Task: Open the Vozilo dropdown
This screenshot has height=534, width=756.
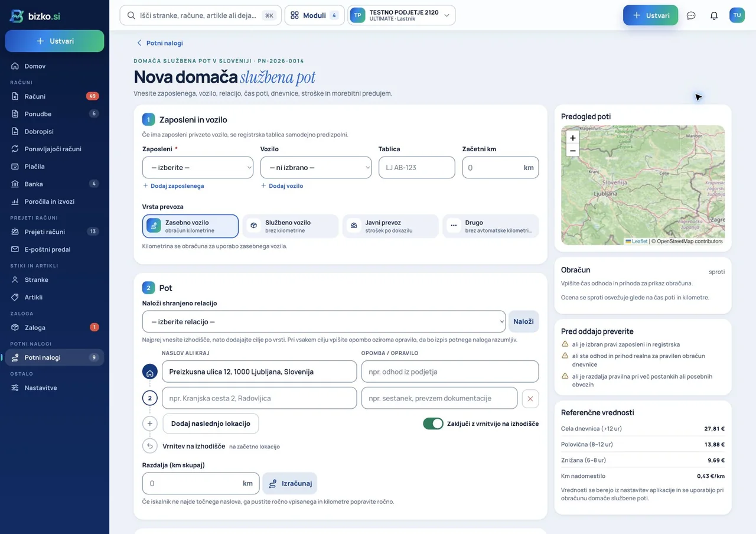Action: 316,168
